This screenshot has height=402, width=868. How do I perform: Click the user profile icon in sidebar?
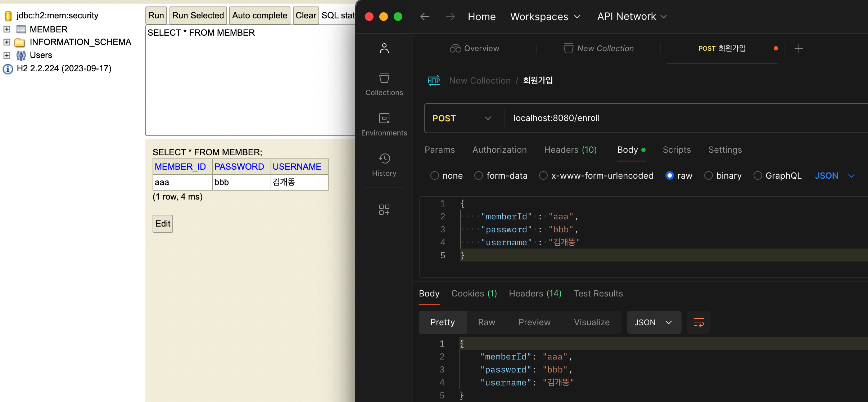[x=384, y=48]
